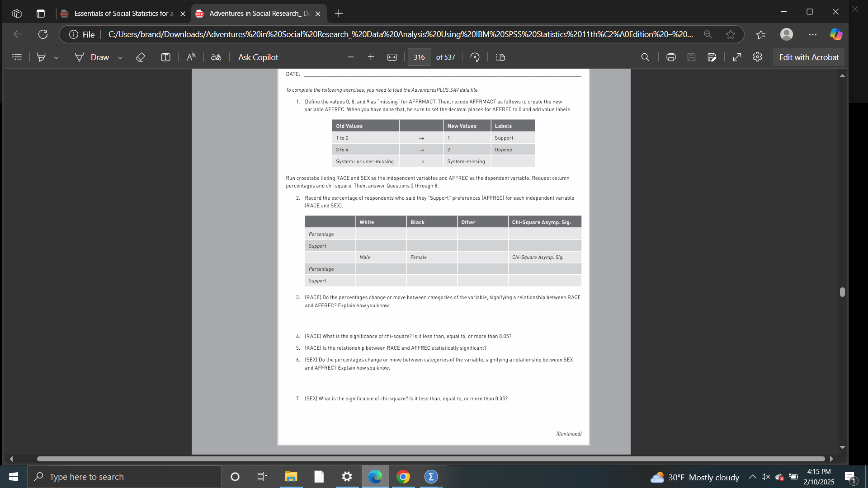
Task: Show hidden system tray icons
Action: coord(752,477)
